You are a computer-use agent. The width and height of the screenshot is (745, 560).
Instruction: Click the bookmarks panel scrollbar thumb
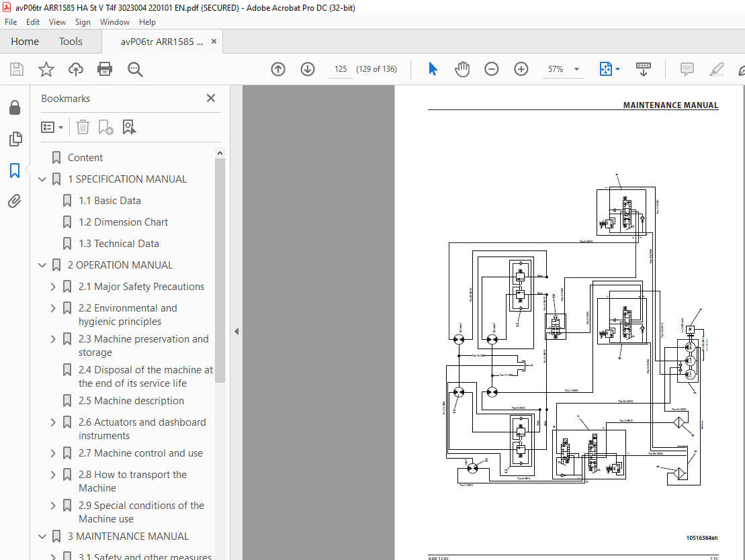(x=220, y=271)
